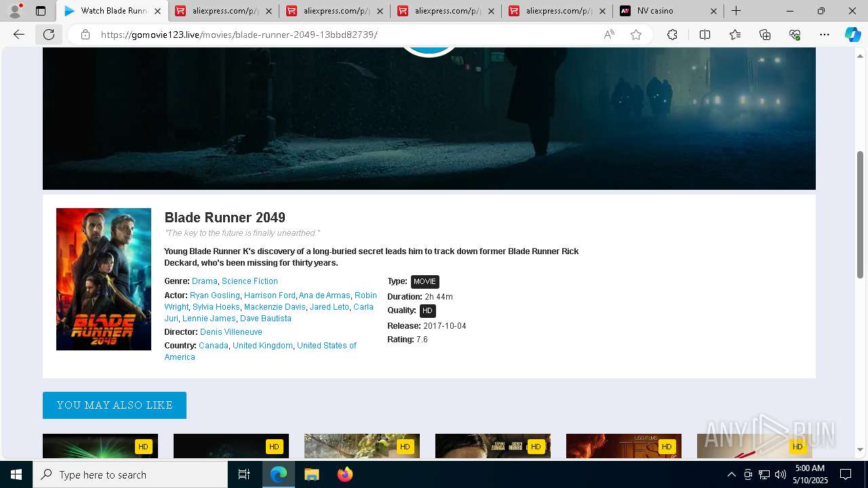Open Split screen icon
Image resolution: width=868 pixels, height=488 pixels.
pos(705,35)
